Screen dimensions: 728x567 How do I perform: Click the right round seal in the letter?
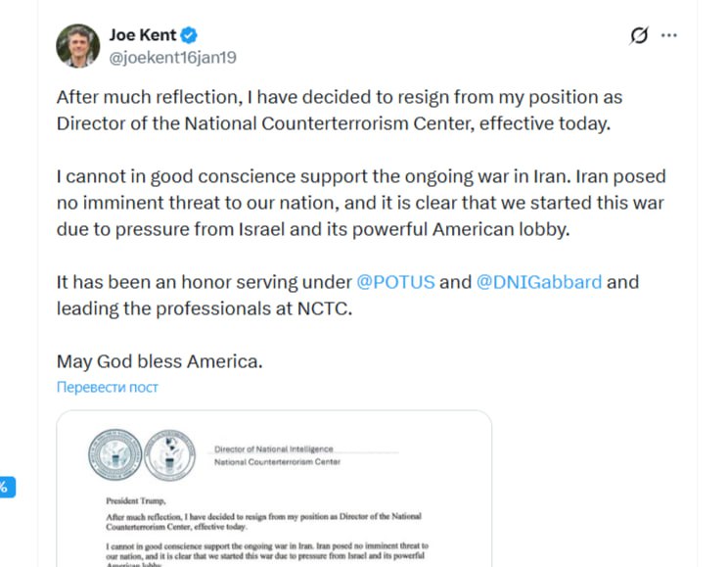(169, 453)
